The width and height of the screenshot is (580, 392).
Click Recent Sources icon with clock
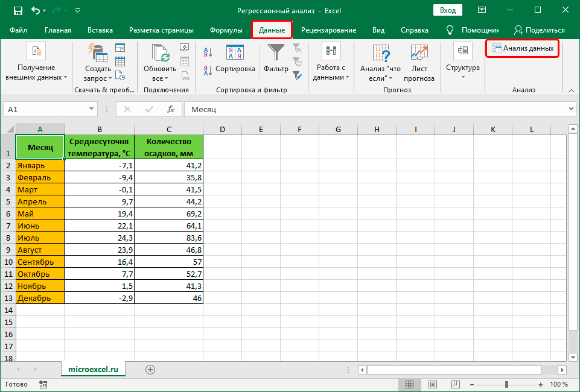120,75
